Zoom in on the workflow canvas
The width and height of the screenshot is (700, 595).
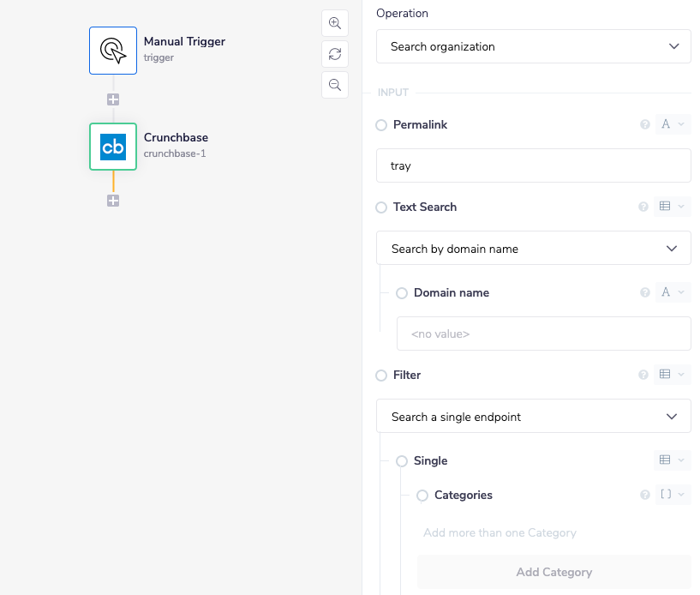tap(335, 23)
